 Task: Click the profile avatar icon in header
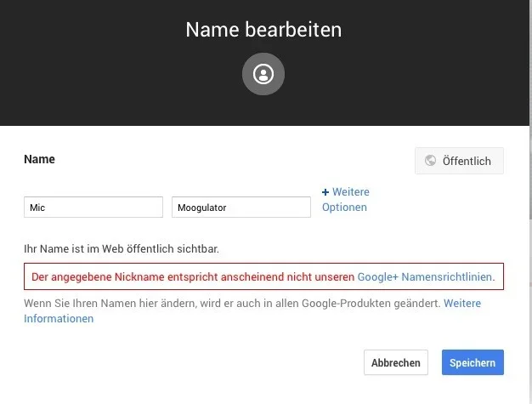[x=263, y=75]
